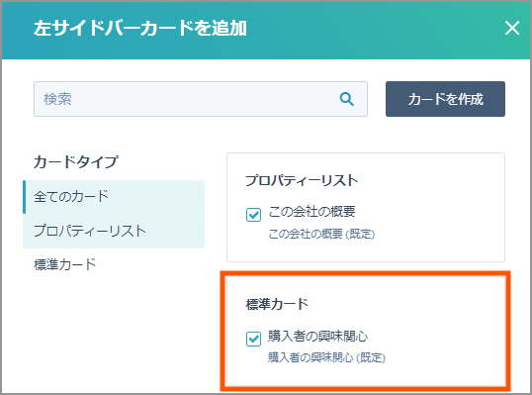Open the この会社の概要 (既定) link

point(321,234)
